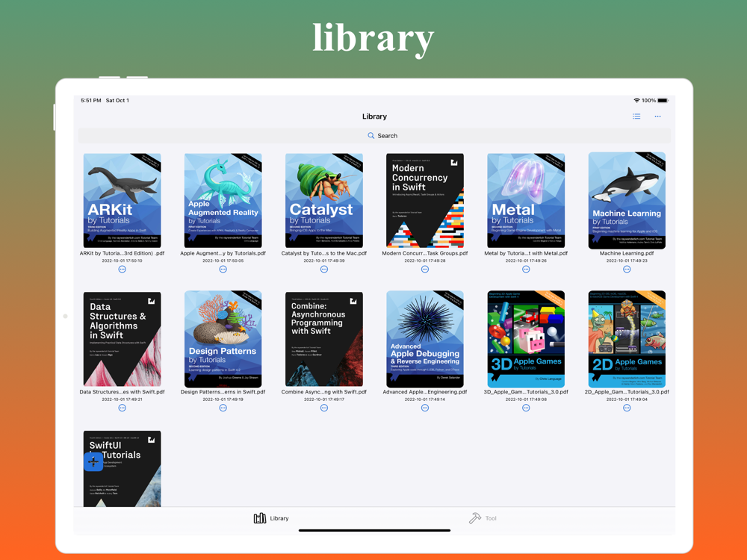The width and height of the screenshot is (747, 560).
Task: Click filename '3D_Apple_Gam...Tutorials_3.0.pdf'
Action: click(x=526, y=392)
